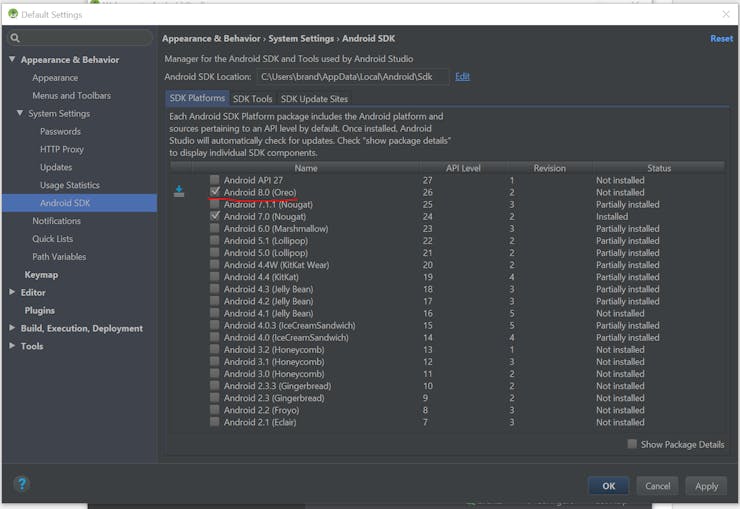This screenshot has height=509, width=740.
Task: Close the Default Settings dialog
Action: point(726,14)
